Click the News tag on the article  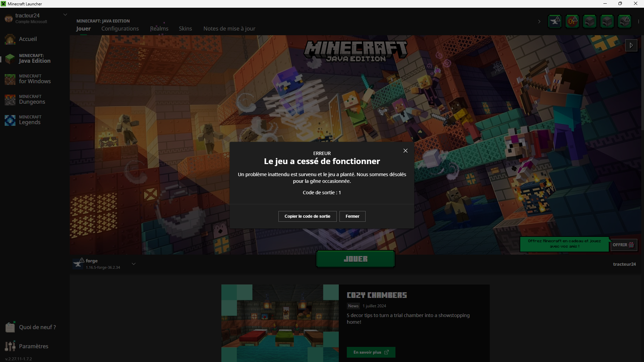353,306
